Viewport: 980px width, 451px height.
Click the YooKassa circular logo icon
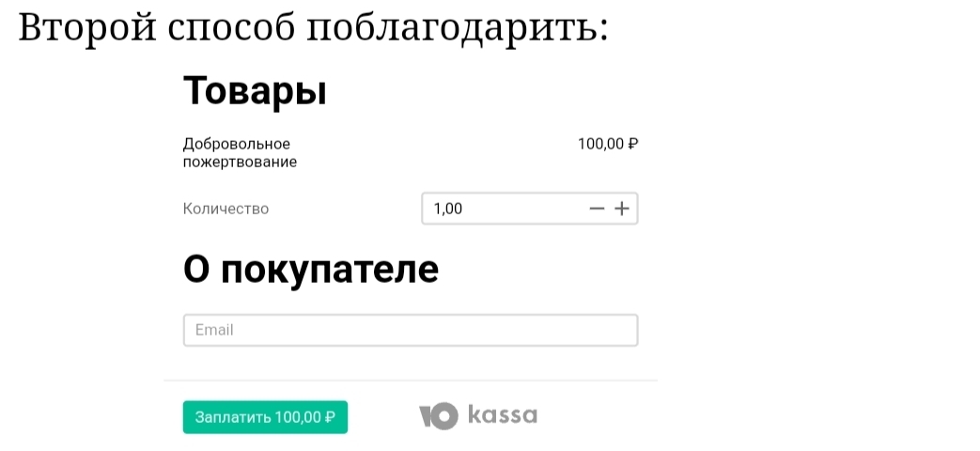[438, 415]
